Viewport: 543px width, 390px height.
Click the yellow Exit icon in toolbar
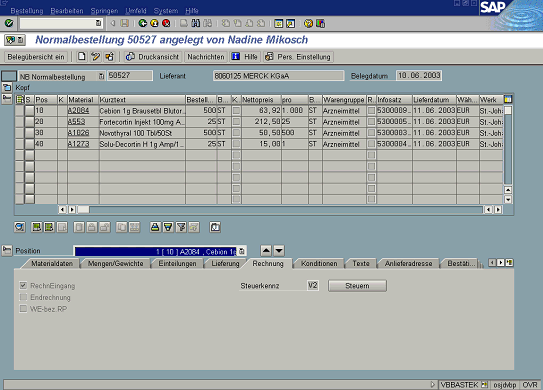pyautogui.click(x=154, y=23)
